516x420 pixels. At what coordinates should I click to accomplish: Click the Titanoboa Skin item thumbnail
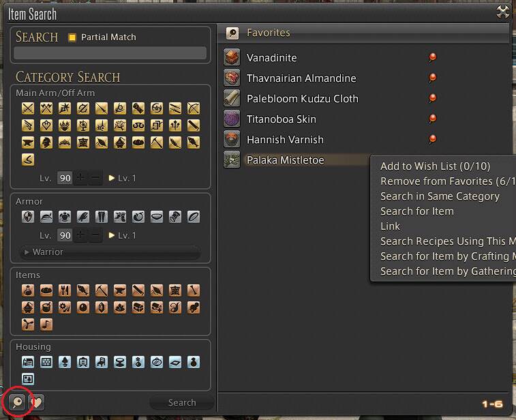tap(232, 119)
